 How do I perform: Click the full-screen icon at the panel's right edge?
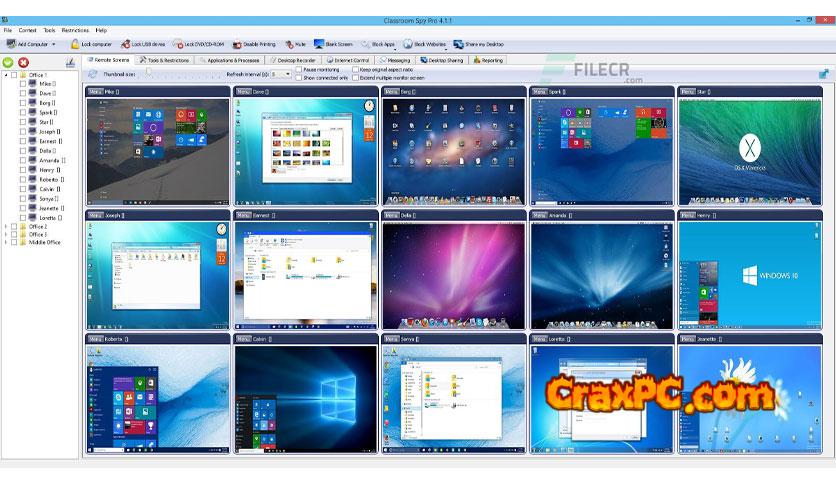click(824, 74)
